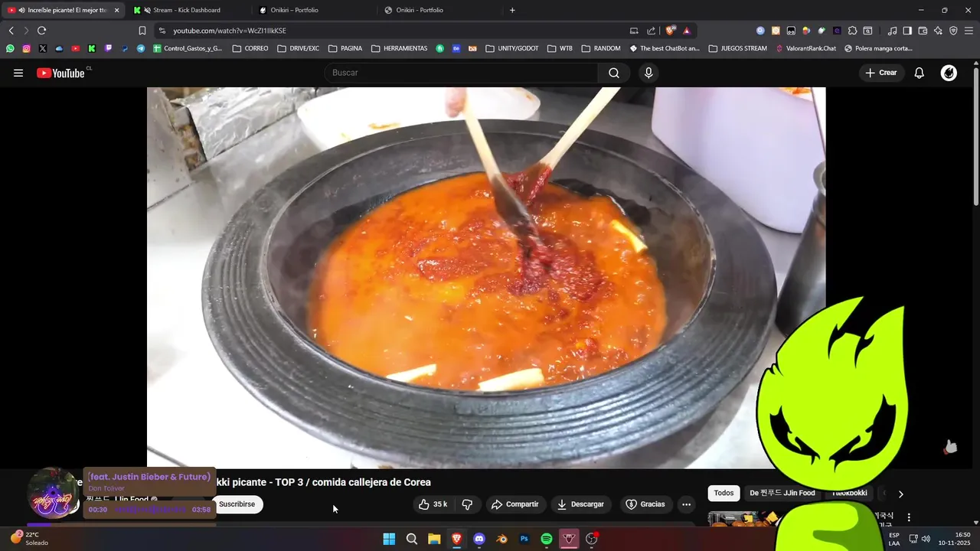Open the Control_Gastos_y_G... bookmark
This screenshot has width=980, height=551.
tap(188, 48)
